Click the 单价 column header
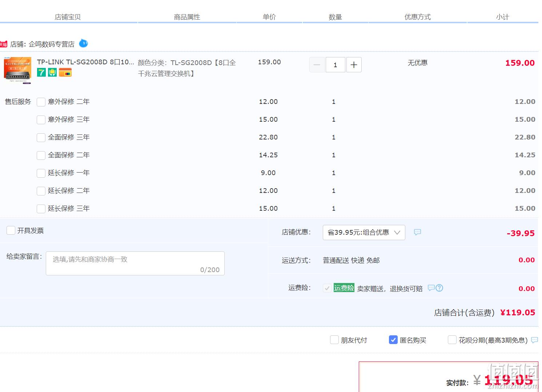This screenshot has width=542, height=392. (x=269, y=17)
